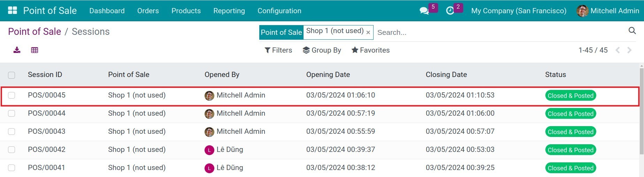This screenshot has height=177, width=644.
Task: Click Closed & Posted badge for POS/00042
Action: click(x=570, y=150)
